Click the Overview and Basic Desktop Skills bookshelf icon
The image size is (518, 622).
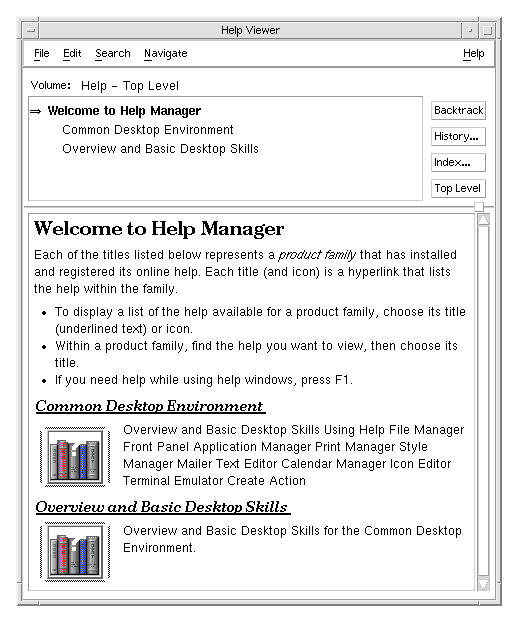click(75, 552)
